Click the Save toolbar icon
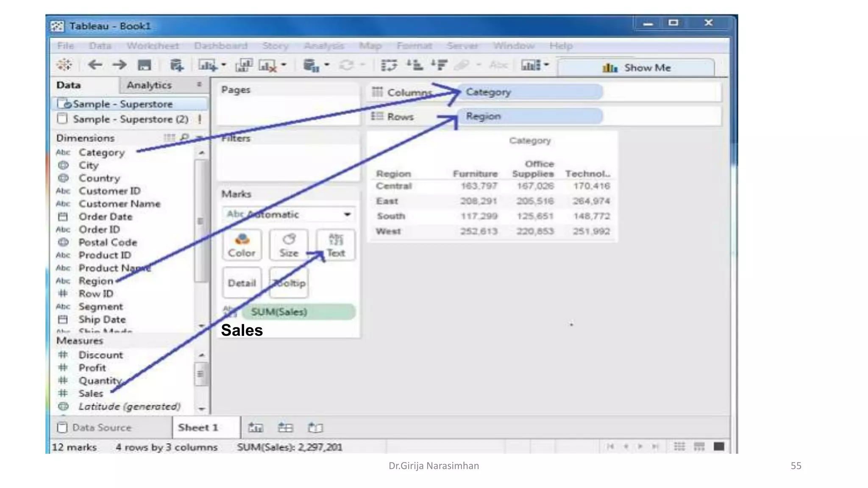The height and width of the screenshot is (488, 868). [x=144, y=65]
